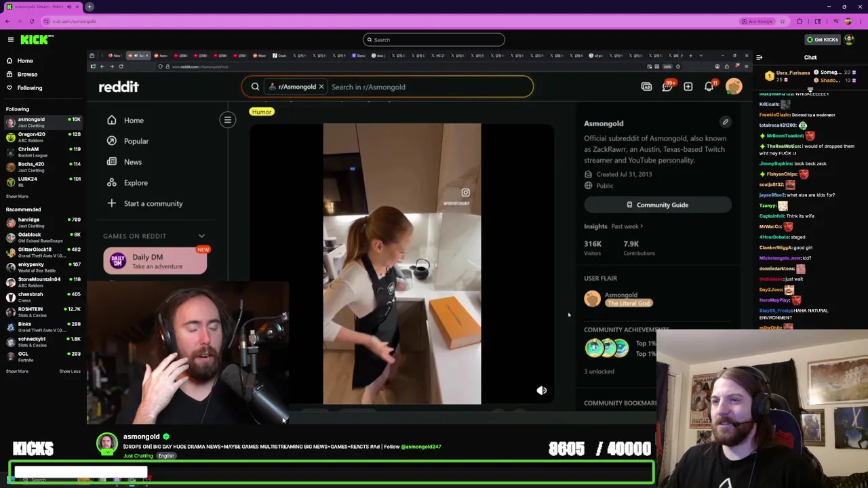Open the browser three-dot menu
The image size is (868, 488).
[860, 21]
